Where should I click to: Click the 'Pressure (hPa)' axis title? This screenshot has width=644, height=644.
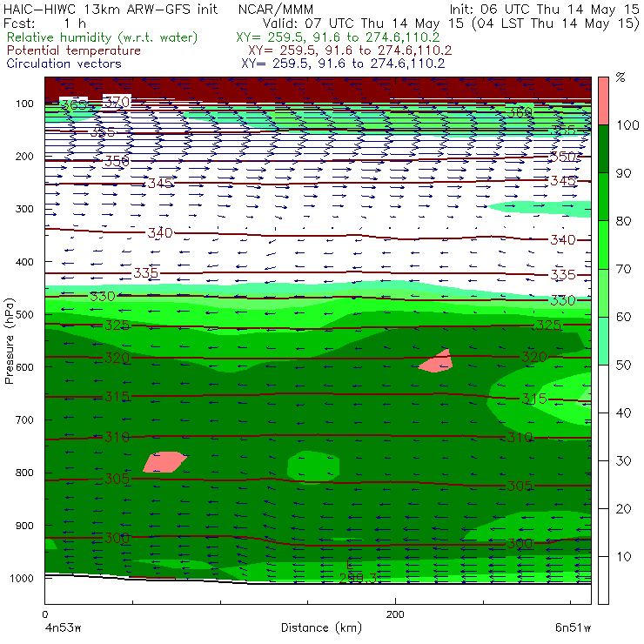(9, 341)
